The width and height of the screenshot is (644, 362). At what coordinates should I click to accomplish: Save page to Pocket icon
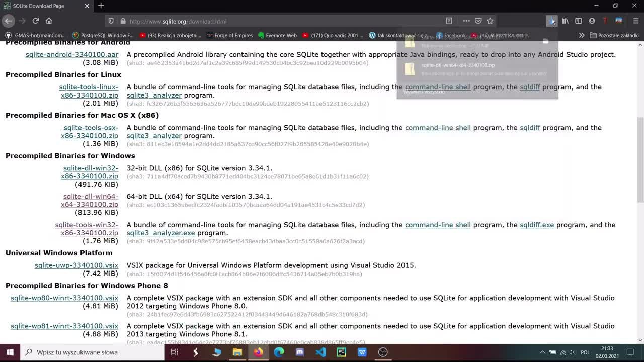coord(478,21)
